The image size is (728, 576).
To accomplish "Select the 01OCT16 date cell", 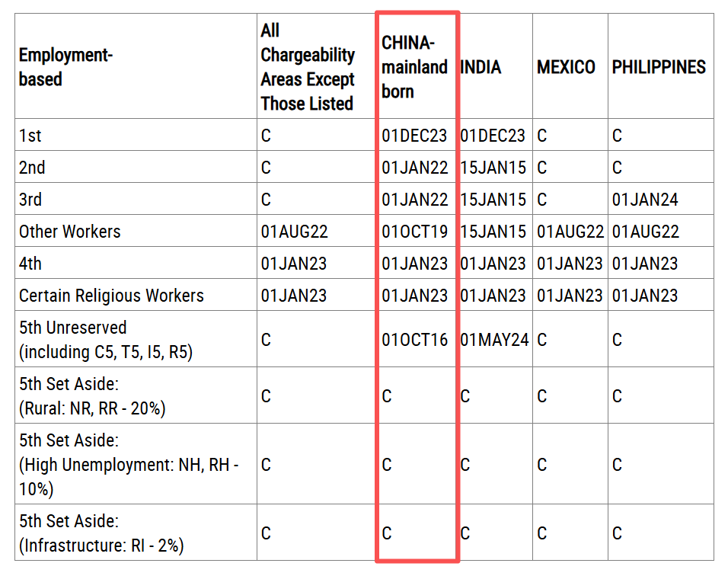I will (x=415, y=340).
